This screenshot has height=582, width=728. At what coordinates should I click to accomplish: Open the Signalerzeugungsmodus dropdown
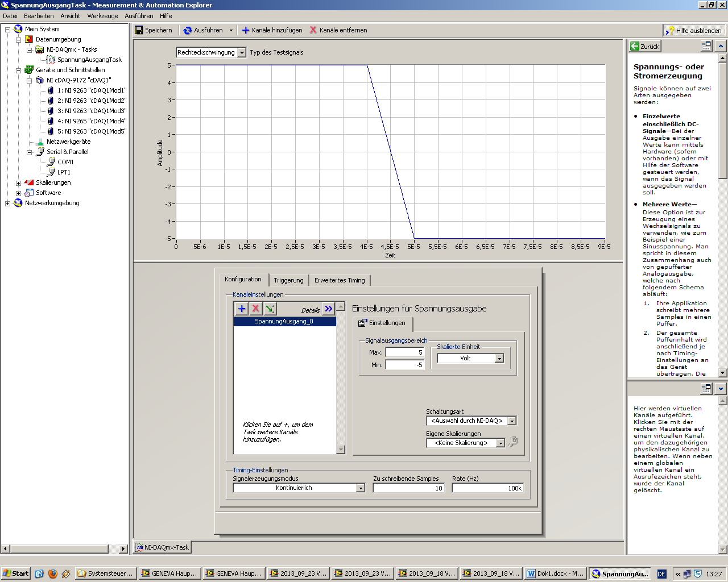click(x=360, y=488)
